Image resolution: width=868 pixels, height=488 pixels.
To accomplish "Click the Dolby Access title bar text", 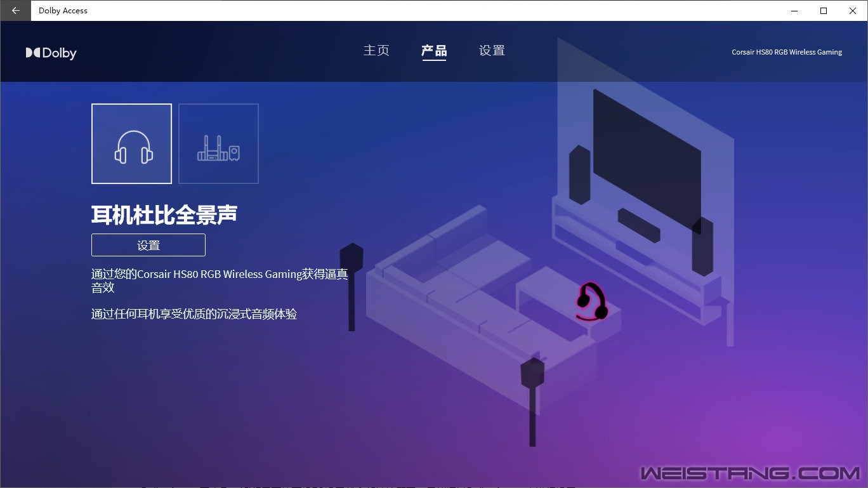I will pyautogui.click(x=63, y=10).
